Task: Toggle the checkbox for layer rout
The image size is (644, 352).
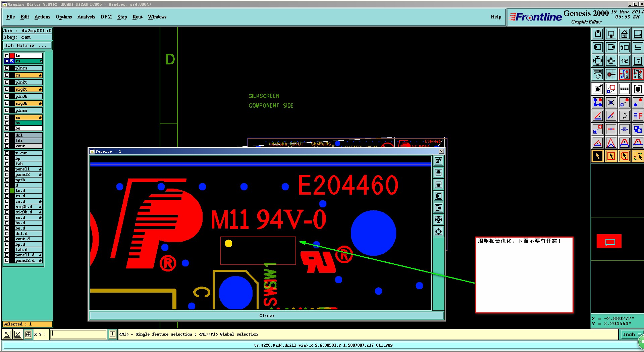Action: [x=7, y=146]
